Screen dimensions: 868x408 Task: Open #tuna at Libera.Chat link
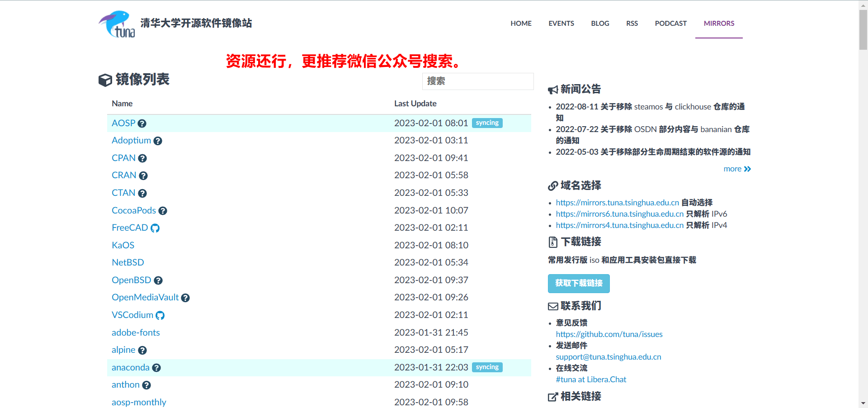pyautogui.click(x=591, y=380)
